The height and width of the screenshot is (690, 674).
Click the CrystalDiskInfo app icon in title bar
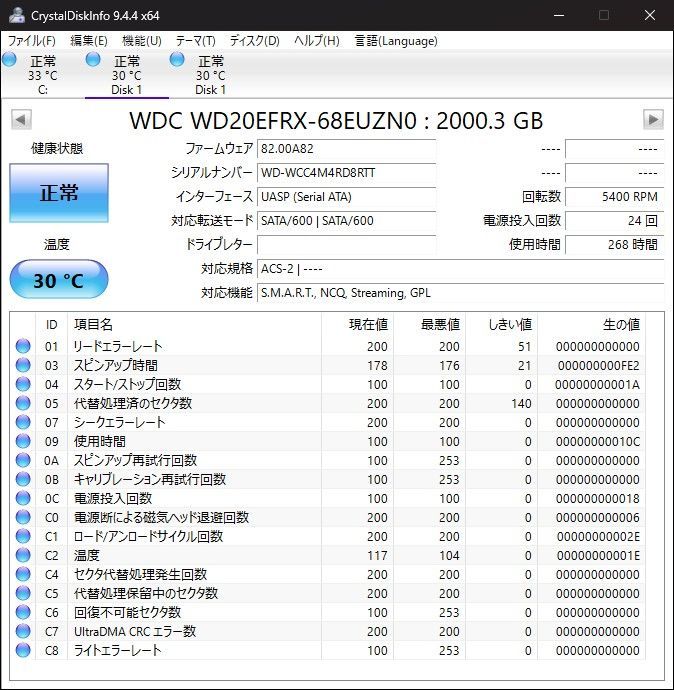(17, 15)
